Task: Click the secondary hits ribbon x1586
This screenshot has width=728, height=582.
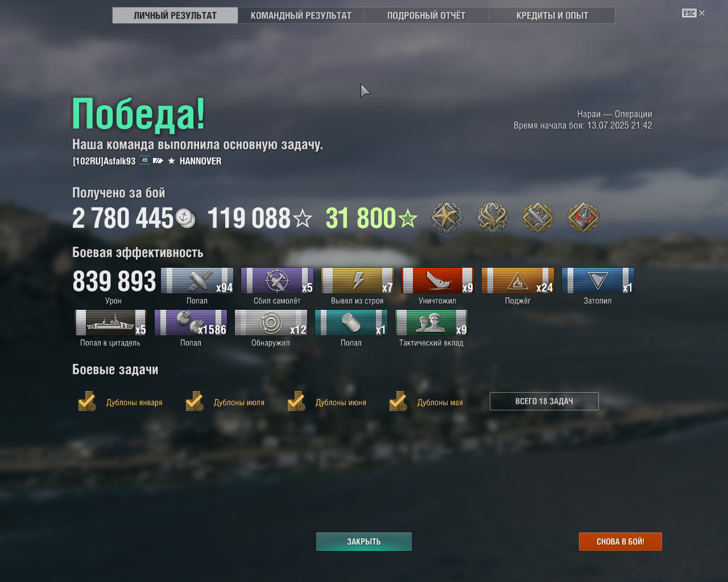Action: click(191, 323)
